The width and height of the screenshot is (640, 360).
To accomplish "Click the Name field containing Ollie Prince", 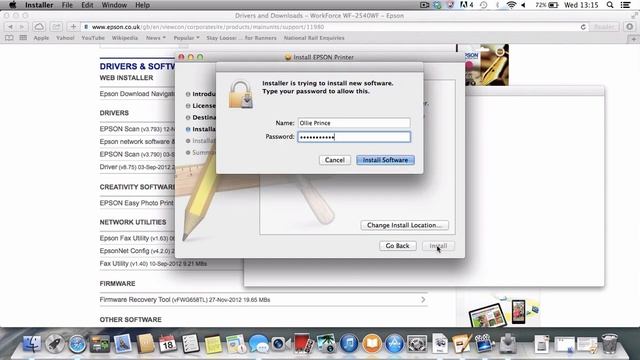I will (354, 123).
